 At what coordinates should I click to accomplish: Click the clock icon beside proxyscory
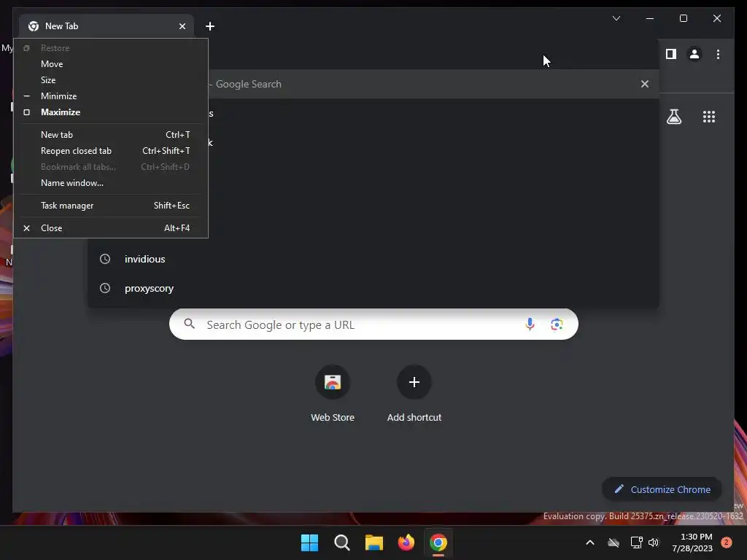105,289
